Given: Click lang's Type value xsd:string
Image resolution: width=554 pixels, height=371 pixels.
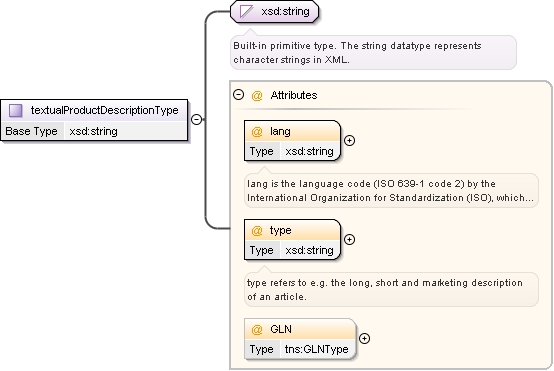Looking at the screenshot, I should tap(310, 151).
